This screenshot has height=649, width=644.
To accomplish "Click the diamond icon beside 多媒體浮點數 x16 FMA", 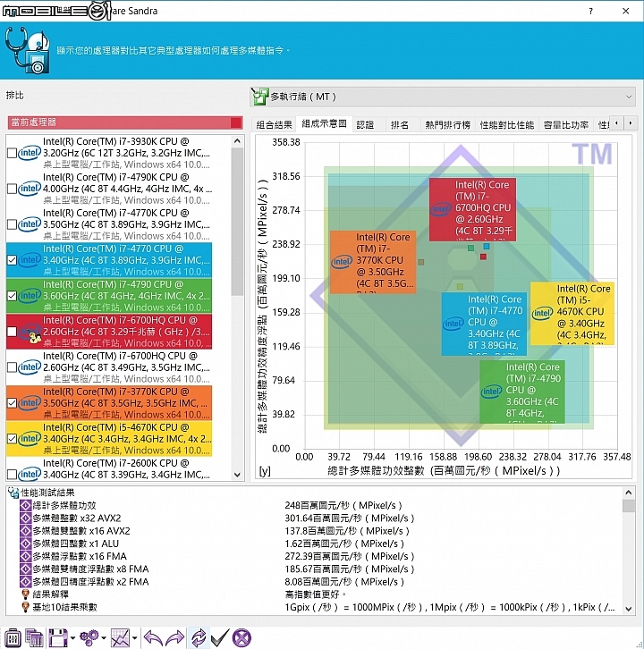I will (26, 556).
